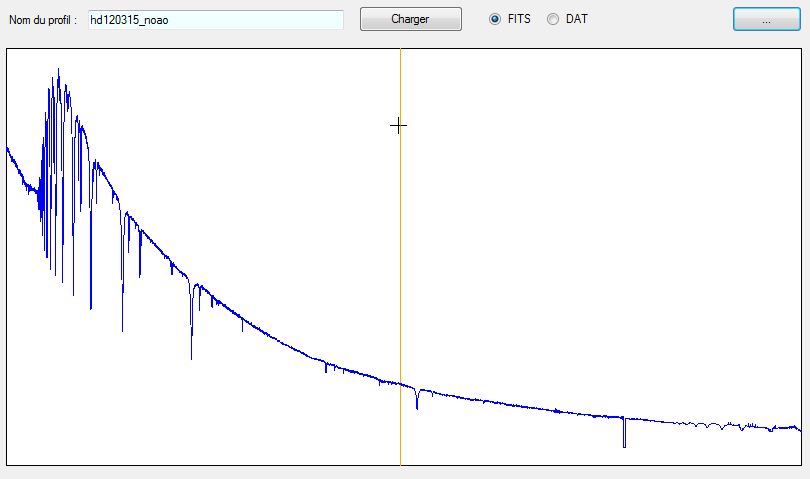Viewport: 810px width, 479px height.
Task: Open file browser with the ellipsis button
Action: (x=767, y=19)
